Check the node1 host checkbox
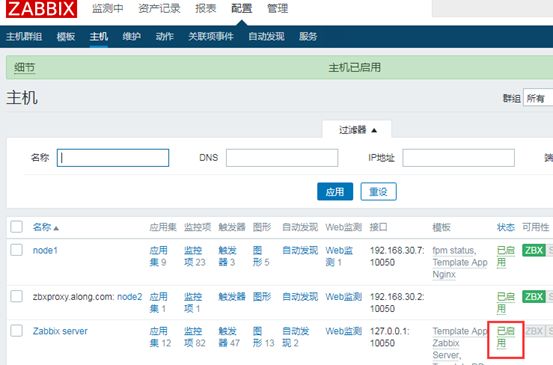 pyautogui.click(x=17, y=250)
